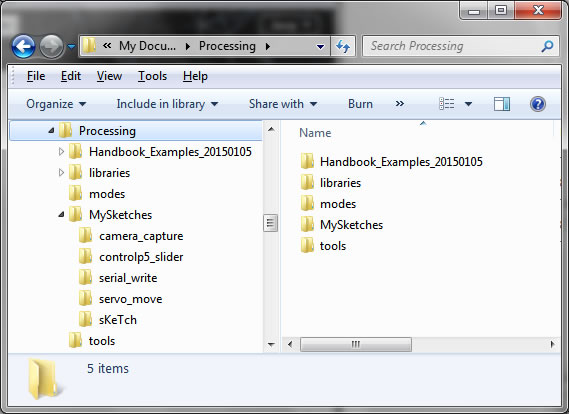The height and width of the screenshot is (414, 569).
Task: Select modes in navigation tree
Action: click(107, 194)
